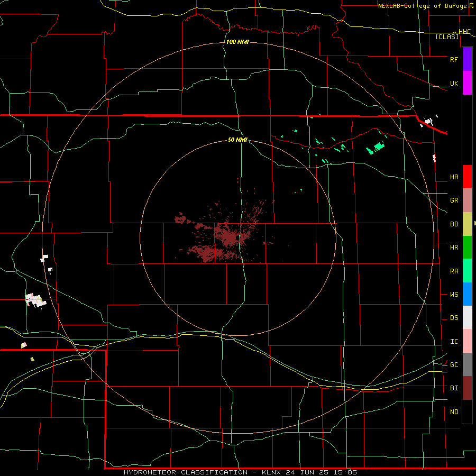Select the white DS color swatch
The height and width of the screenshot is (476, 476).
(467, 317)
